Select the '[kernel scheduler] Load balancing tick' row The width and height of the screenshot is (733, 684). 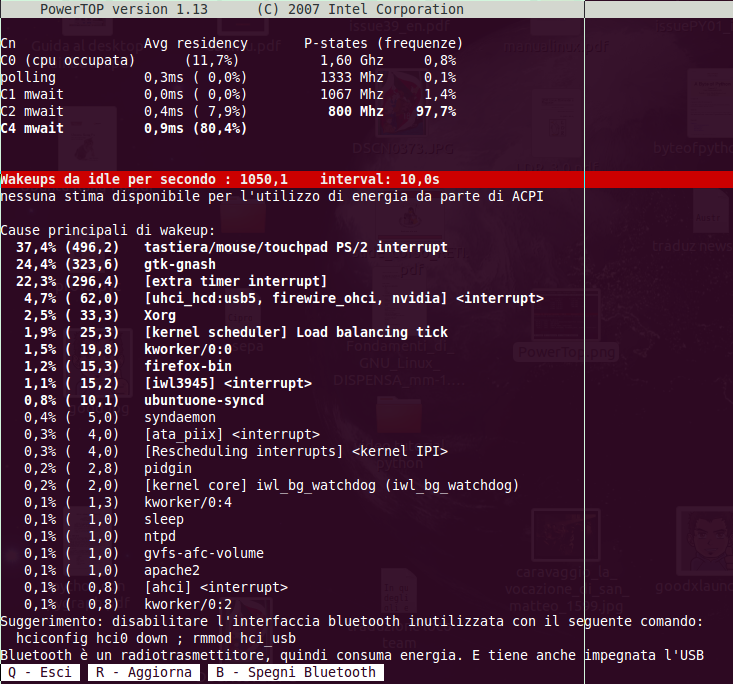(x=295, y=332)
